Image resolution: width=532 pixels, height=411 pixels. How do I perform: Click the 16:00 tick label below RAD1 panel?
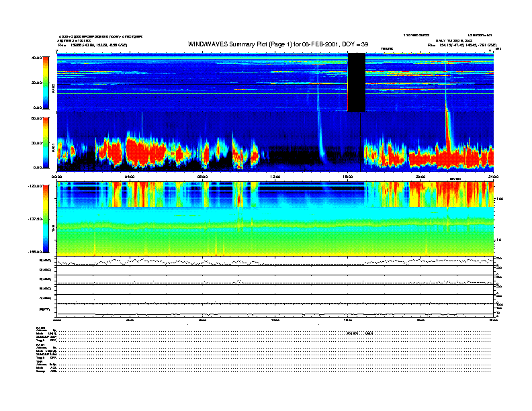[x=348, y=177]
